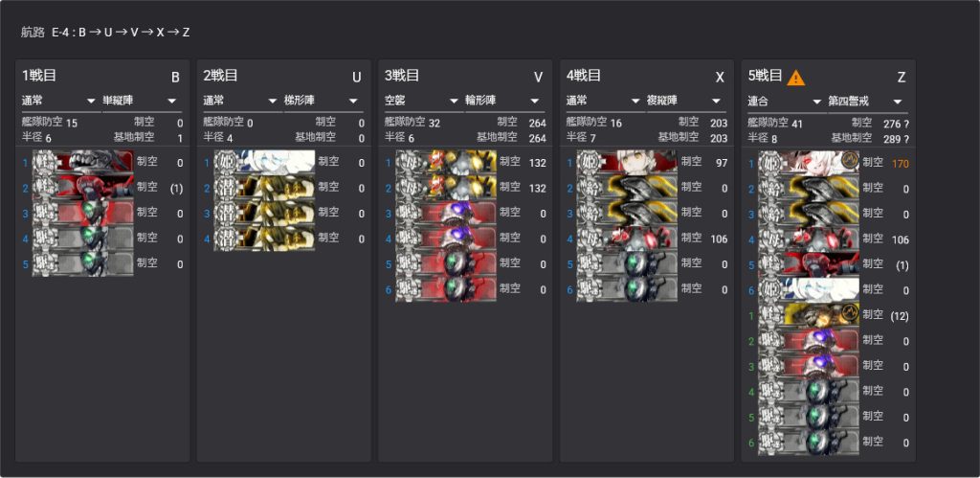Screen dimensions: 980x478
Task: Select escort fleet first ship in battle Z
Action: click(x=809, y=315)
